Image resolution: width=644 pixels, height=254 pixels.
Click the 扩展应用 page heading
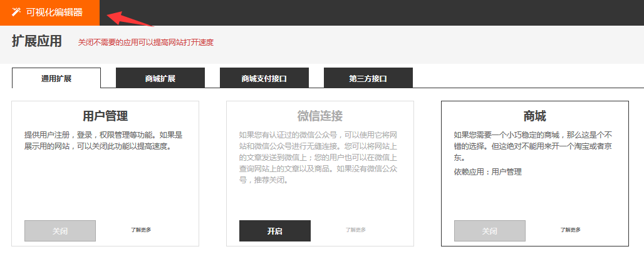pos(37,42)
